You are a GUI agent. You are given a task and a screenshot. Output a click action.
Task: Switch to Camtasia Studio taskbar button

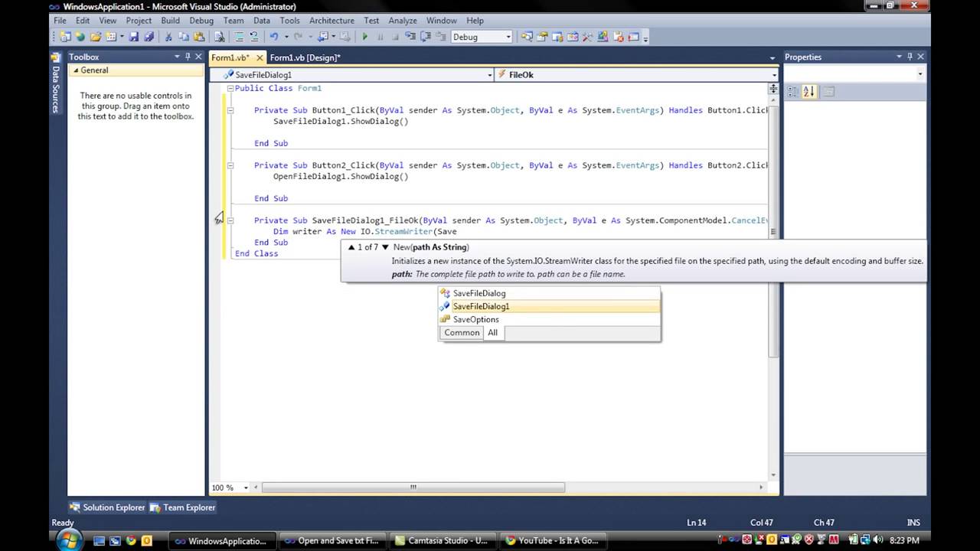441,540
